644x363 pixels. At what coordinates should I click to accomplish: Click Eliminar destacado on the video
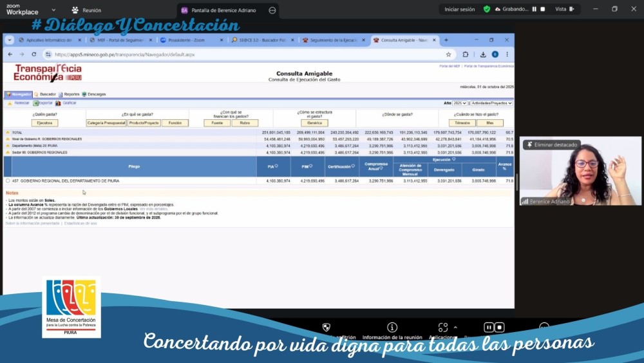point(553,144)
